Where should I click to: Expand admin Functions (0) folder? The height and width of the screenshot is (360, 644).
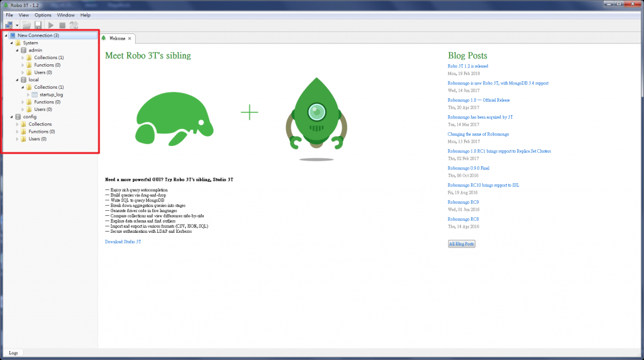(x=23, y=65)
